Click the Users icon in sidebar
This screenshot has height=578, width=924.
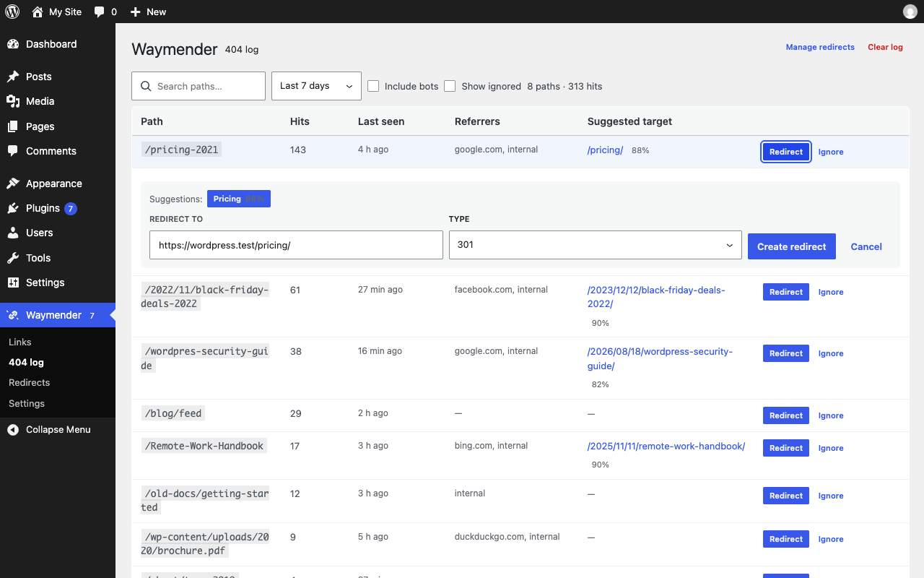coord(13,233)
